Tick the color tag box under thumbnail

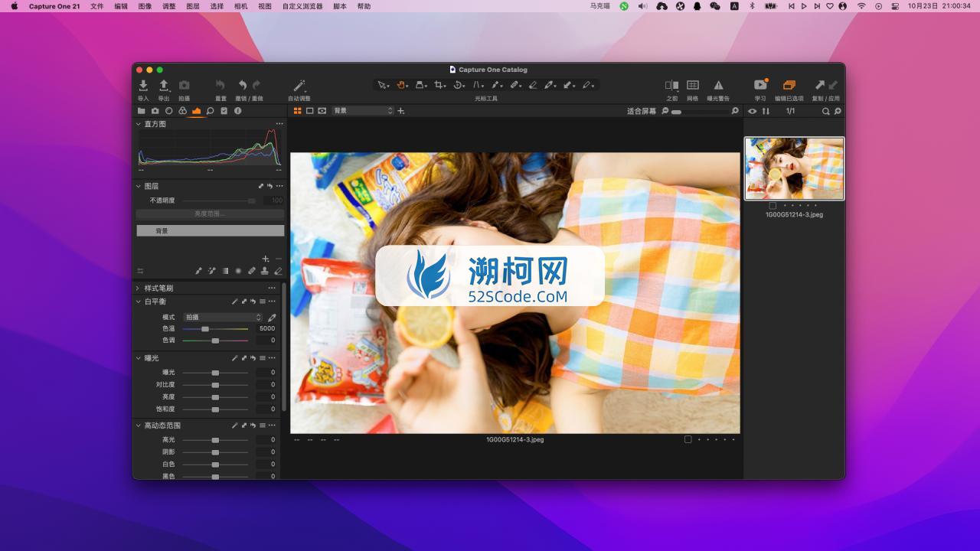pyautogui.click(x=773, y=205)
